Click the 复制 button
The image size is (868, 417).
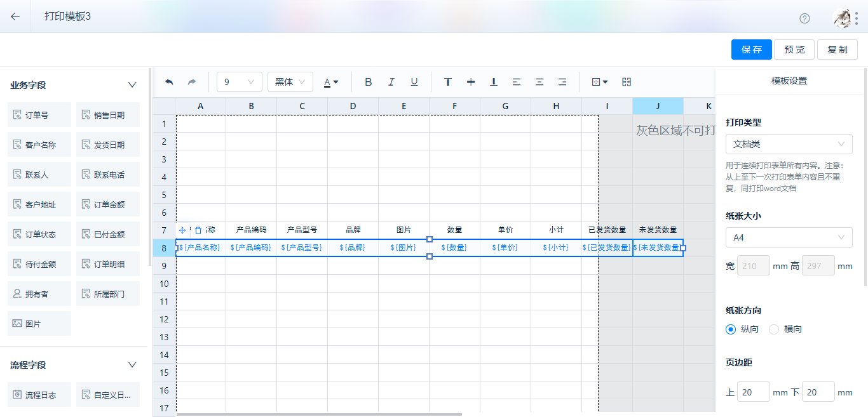(837, 50)
